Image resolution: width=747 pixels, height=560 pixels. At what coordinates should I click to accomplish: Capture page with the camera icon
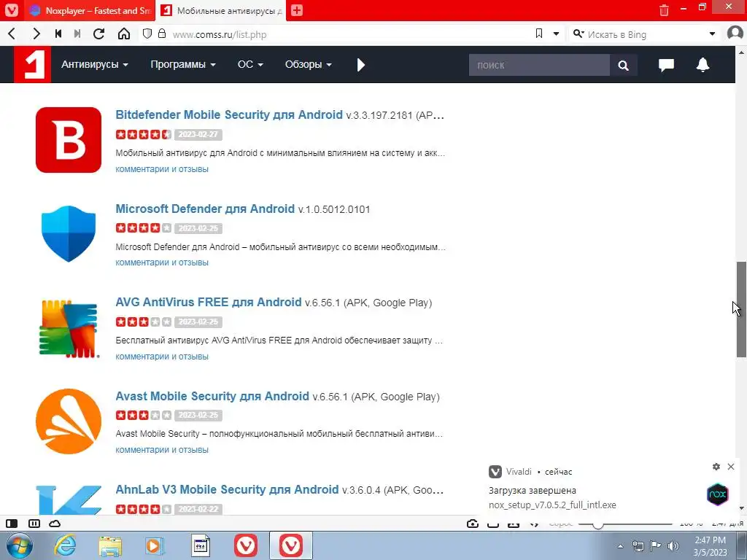click(473, 524)
